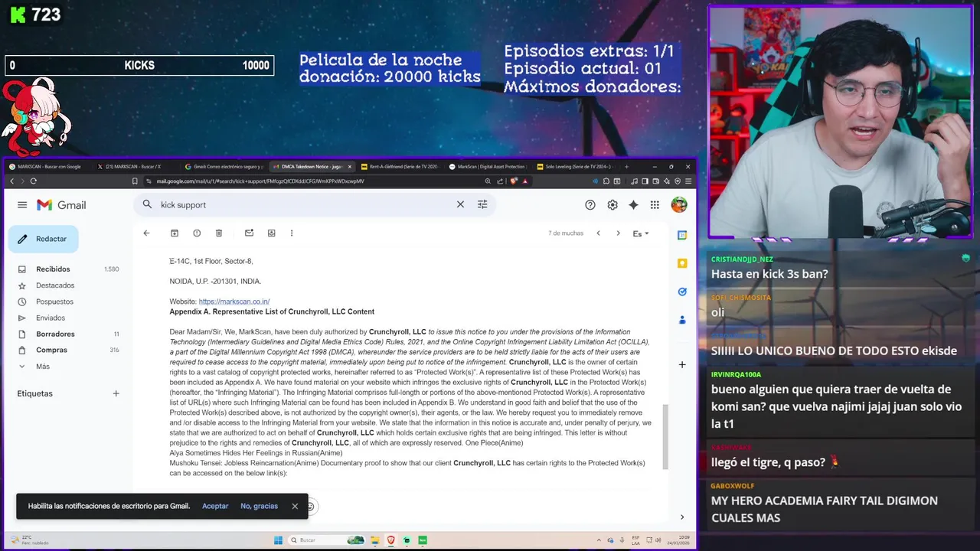This screenshot has width=980, height=551.
Task: Open Google Tasks side panel
Action: point(682,292)
